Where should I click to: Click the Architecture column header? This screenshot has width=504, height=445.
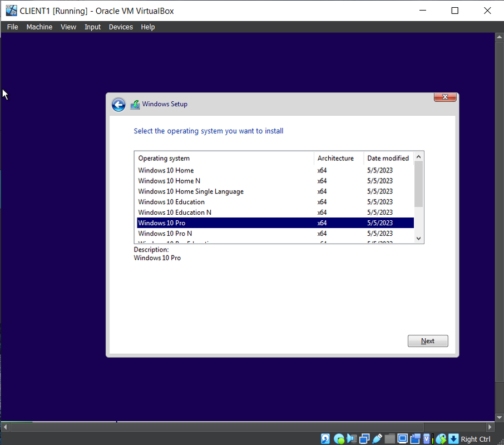click(x=339, y=158)
